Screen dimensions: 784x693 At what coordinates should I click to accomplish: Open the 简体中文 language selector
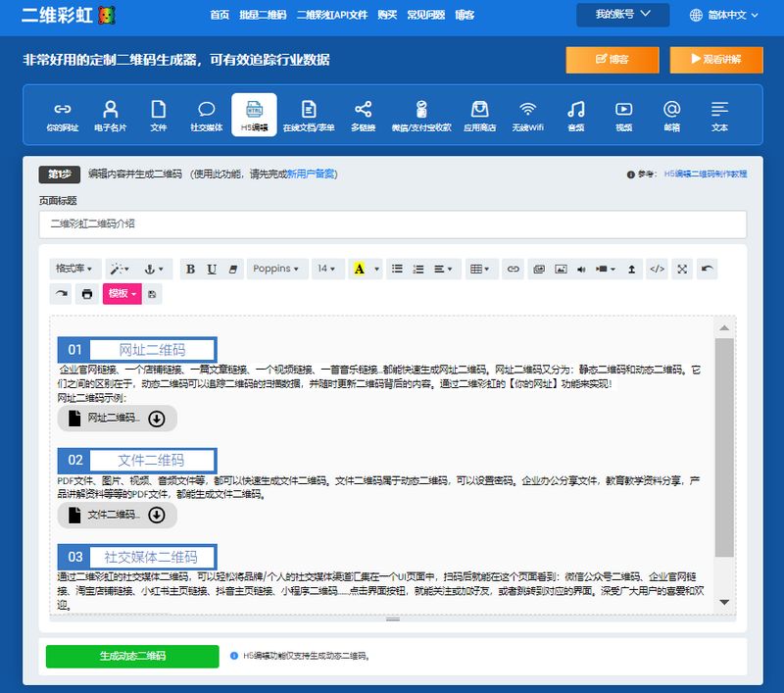tap(723, 15)
